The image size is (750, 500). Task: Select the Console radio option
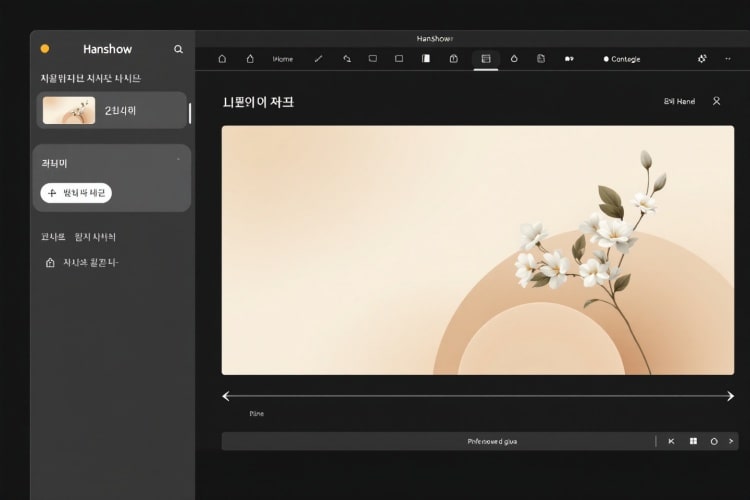coord(622,59)
